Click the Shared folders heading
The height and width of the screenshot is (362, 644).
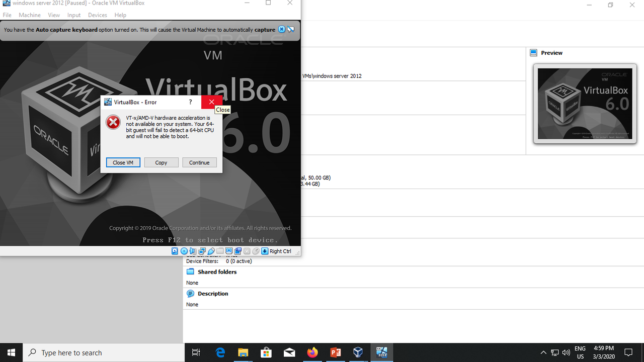pos(217,271)
